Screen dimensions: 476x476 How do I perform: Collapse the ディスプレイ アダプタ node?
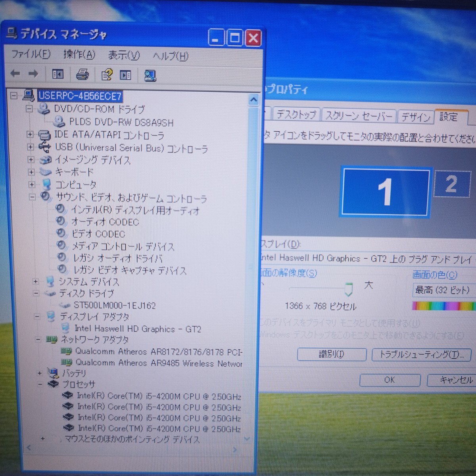pyautogui.click(x=37, y=317)
